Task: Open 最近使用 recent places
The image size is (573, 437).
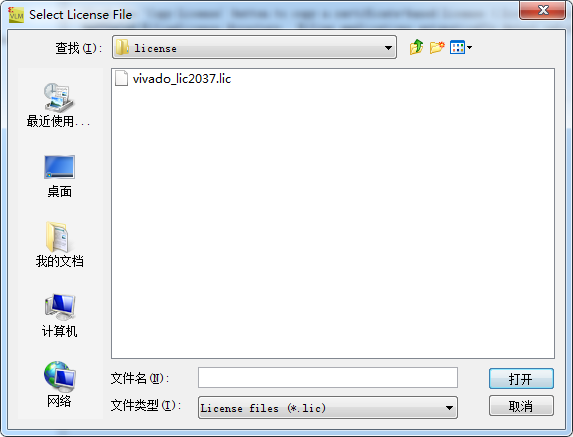Action: pyautogui.click(x=58, y=105)
